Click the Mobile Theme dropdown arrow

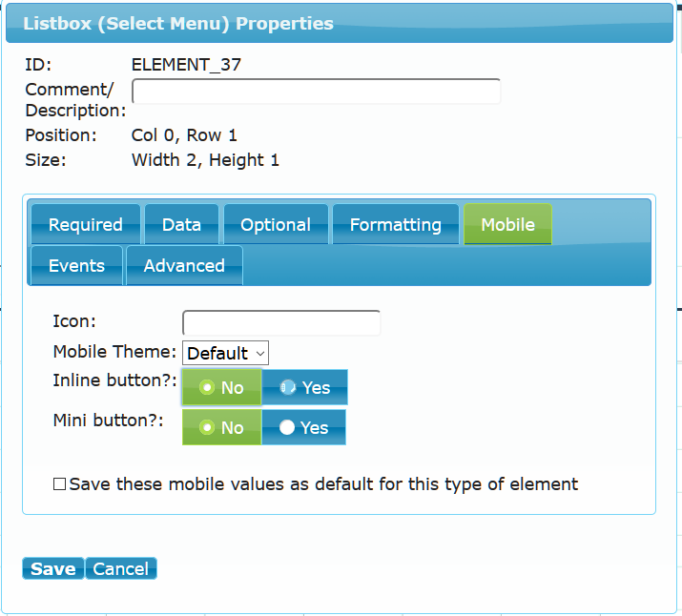260,354
